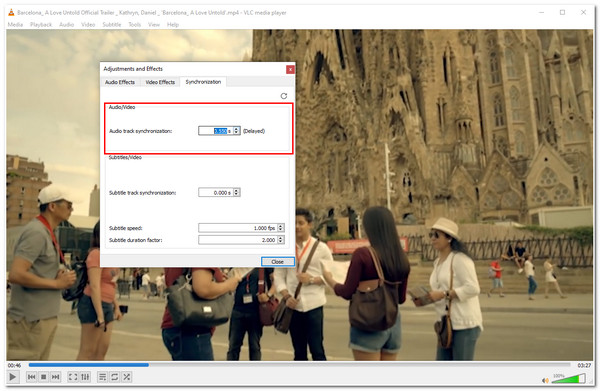Open the Help menu
Screen dimensions: 600x391
tap(173, 24)
